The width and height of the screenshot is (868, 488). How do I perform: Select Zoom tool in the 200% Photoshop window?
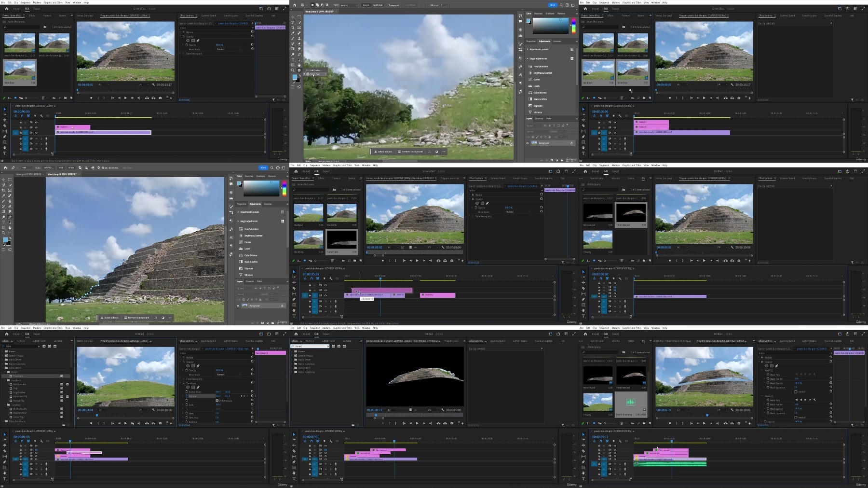click(293, 70)
